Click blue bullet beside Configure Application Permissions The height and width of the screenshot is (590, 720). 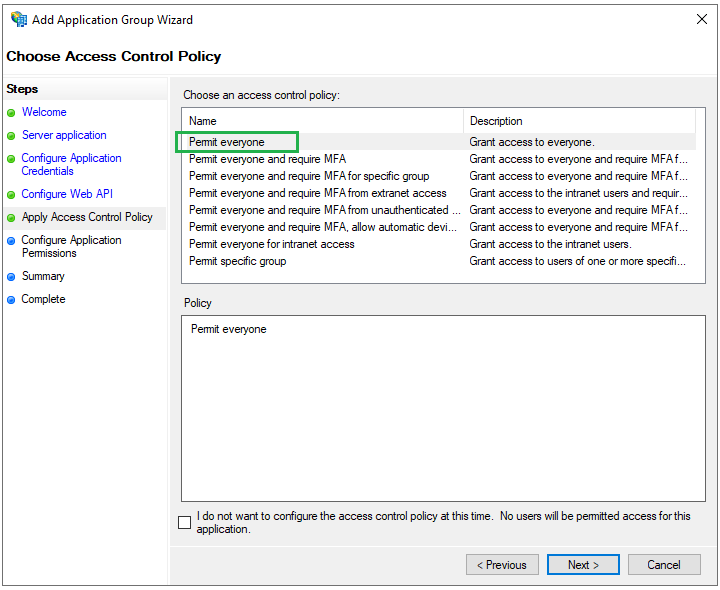11,241
